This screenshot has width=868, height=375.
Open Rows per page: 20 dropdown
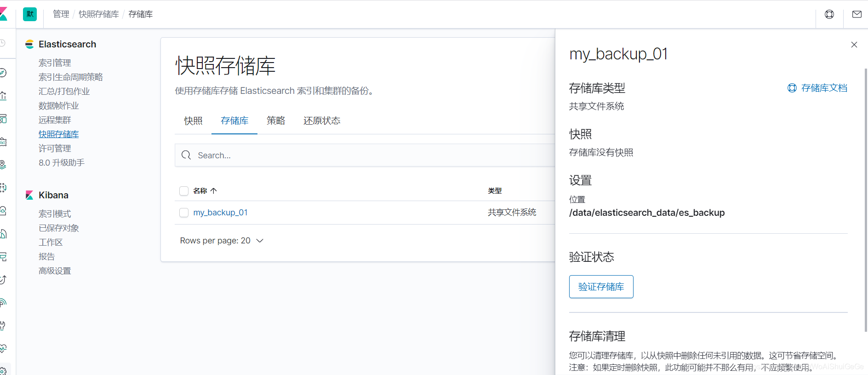(222, 241)
